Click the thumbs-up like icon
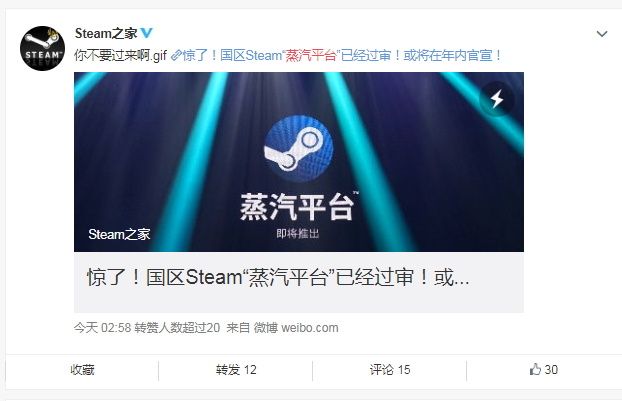This screenshot has height=401, width=622. [535, 369]
